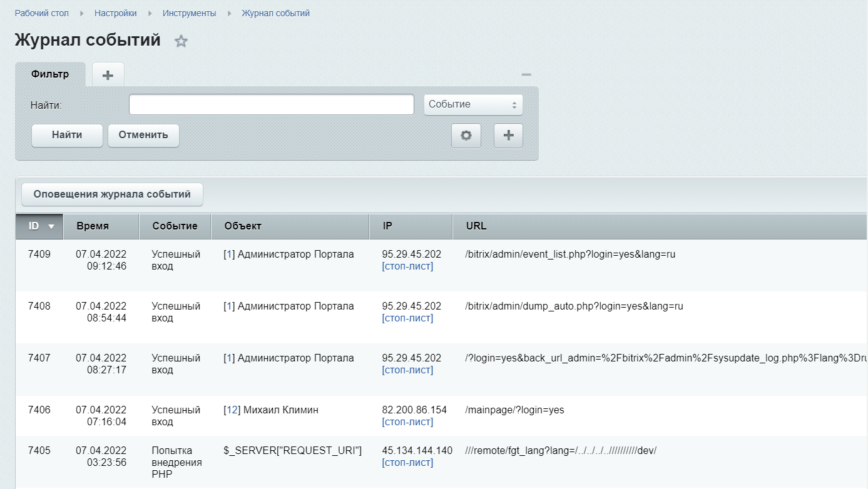Select the ///remote/fgt_lang URL text
This screenshot has width=868, height=489.
561,451
